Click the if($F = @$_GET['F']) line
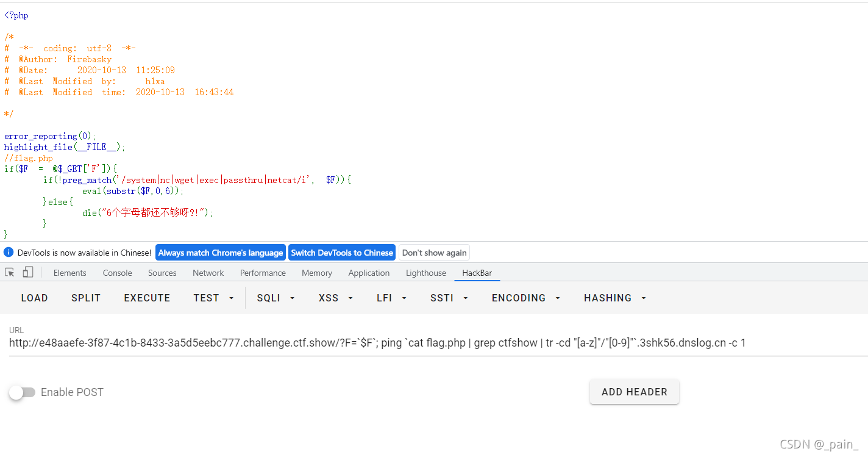 coord(61,169)
